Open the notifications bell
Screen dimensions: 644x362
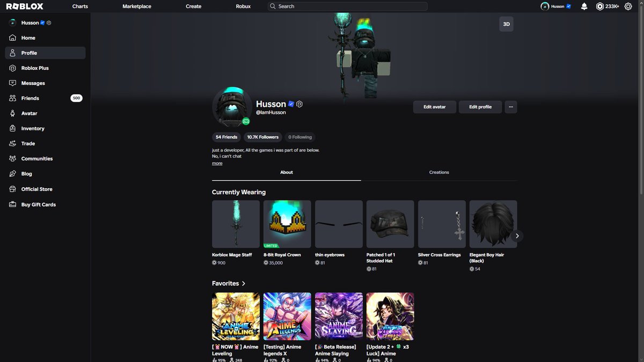click(584, 6)
